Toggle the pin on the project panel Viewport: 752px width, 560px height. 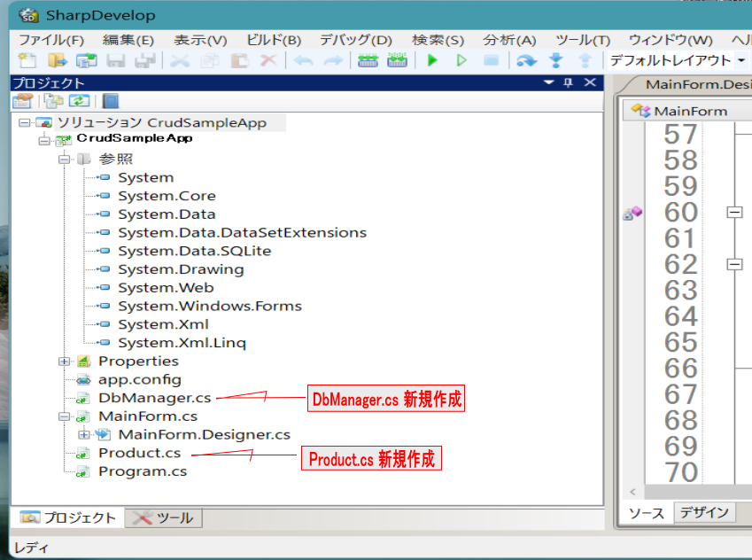(569, 82)
